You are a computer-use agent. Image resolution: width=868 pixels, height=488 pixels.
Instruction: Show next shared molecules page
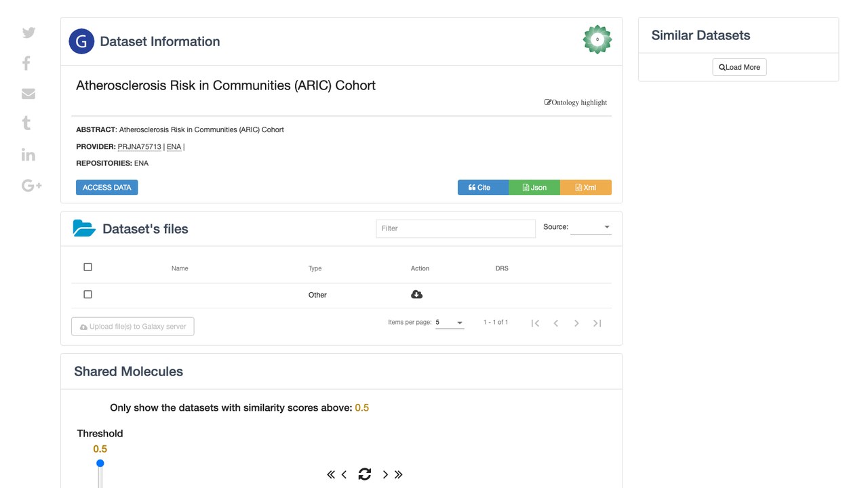click(x=385, y=474)
